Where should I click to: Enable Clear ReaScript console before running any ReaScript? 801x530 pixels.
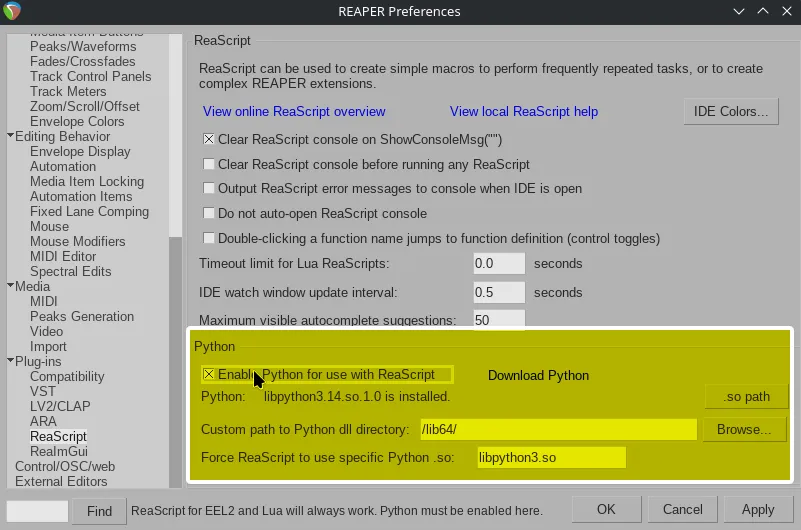click(x=208, y=164)
